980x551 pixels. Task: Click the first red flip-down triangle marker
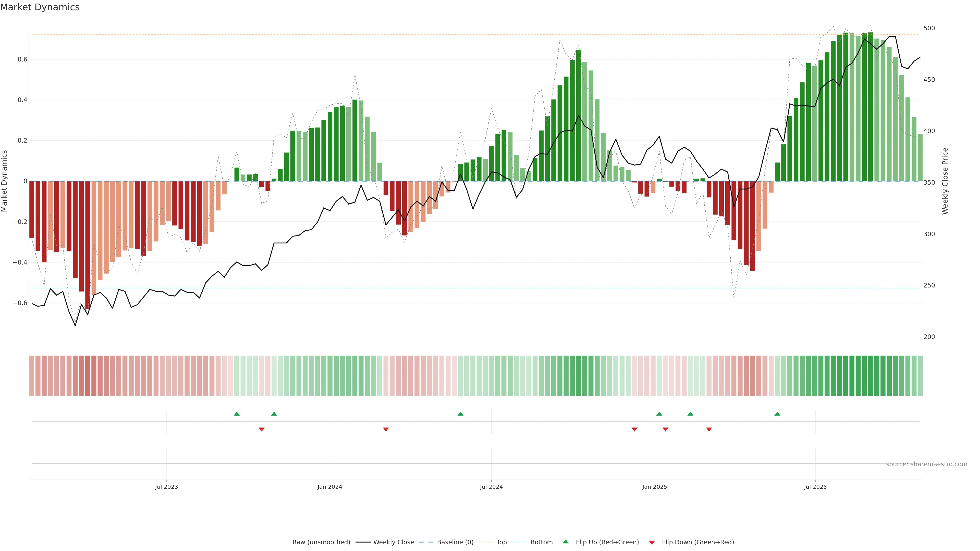[261, 429]
